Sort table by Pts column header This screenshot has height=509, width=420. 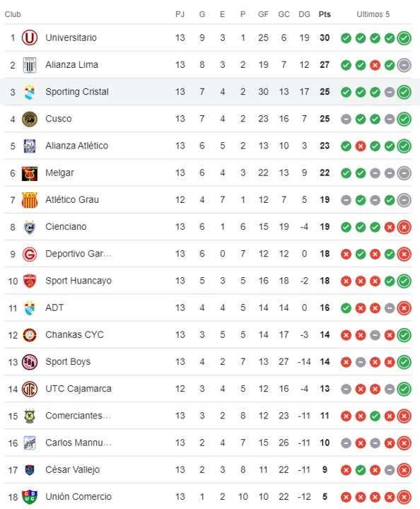tap(325, 14)
